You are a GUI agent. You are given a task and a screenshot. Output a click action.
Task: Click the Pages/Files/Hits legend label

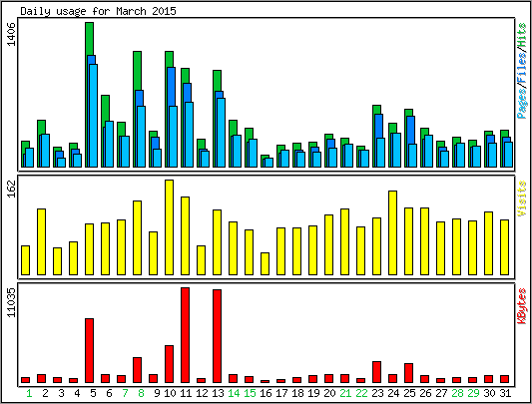522,71
